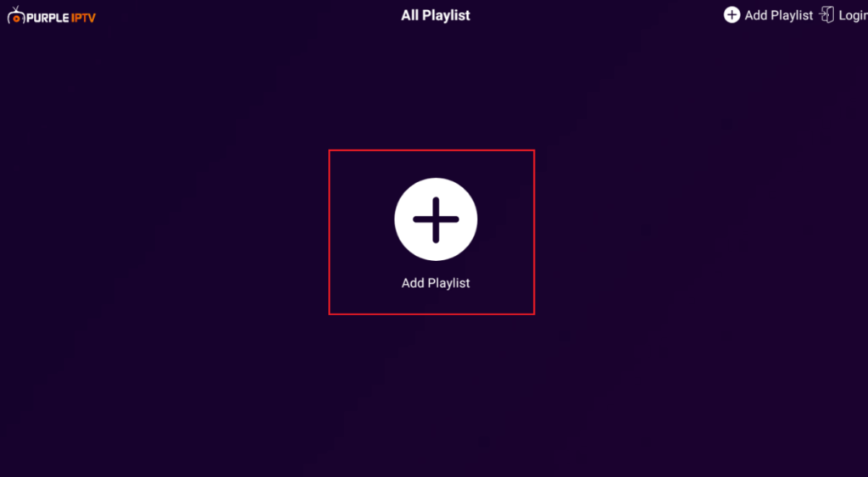Click the large white plus circle

[x=436, y=219]
